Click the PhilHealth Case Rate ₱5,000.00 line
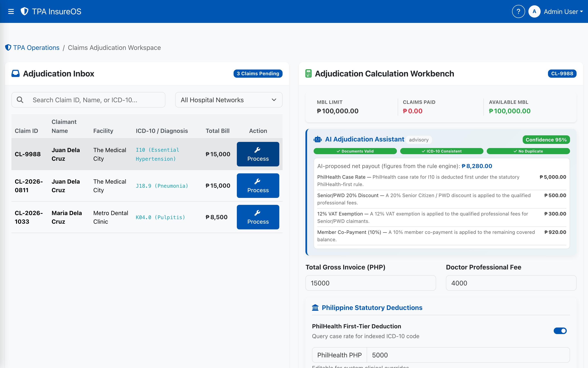 pyautogui.click(x=441, y=180)
